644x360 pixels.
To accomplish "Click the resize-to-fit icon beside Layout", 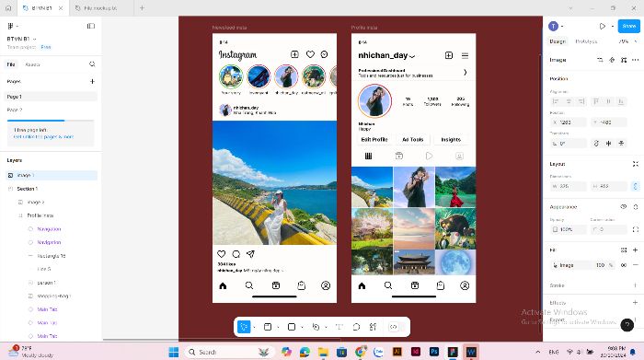I will point(636,164).
